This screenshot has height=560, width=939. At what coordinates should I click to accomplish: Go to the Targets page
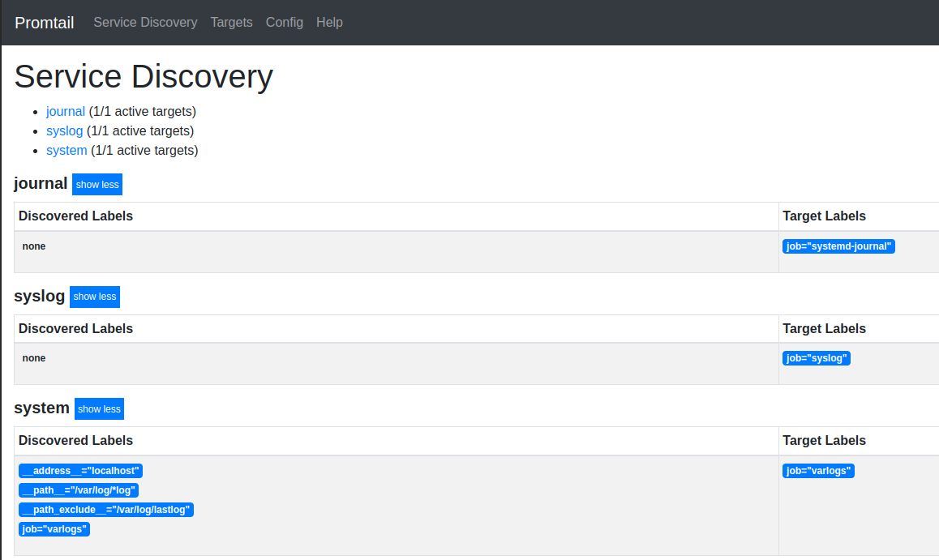(232, 22)
